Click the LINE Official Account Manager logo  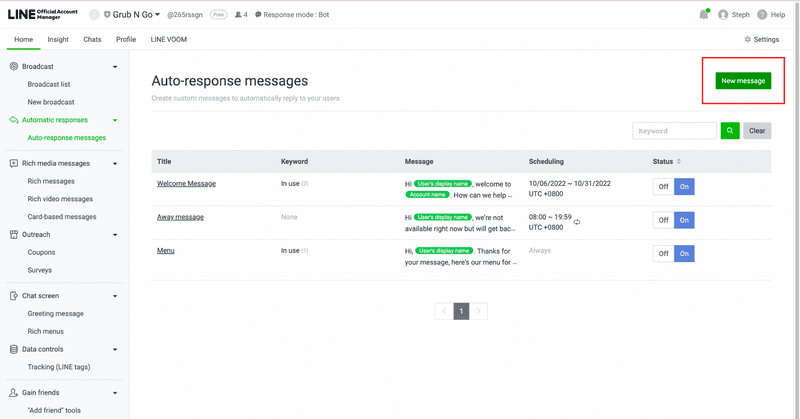42,14
